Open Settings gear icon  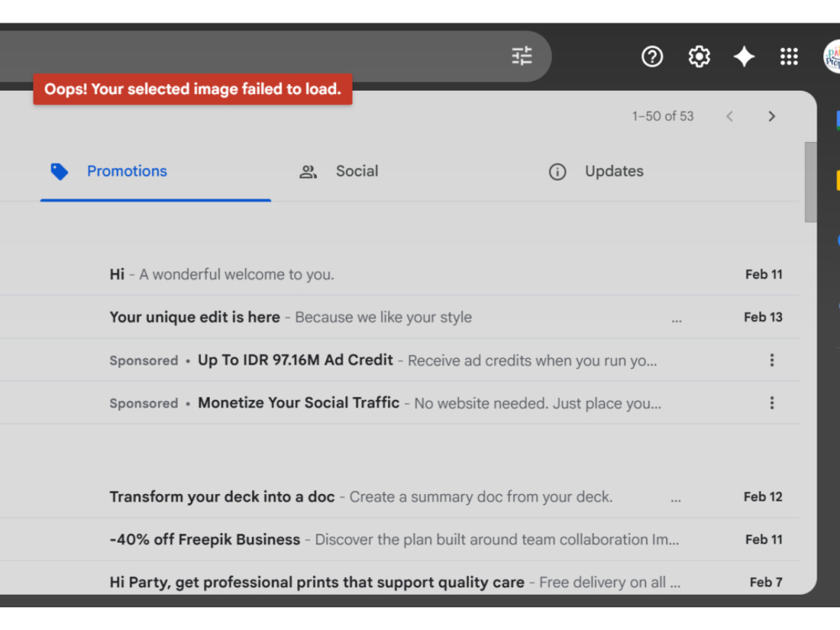[x=699, y=56]
